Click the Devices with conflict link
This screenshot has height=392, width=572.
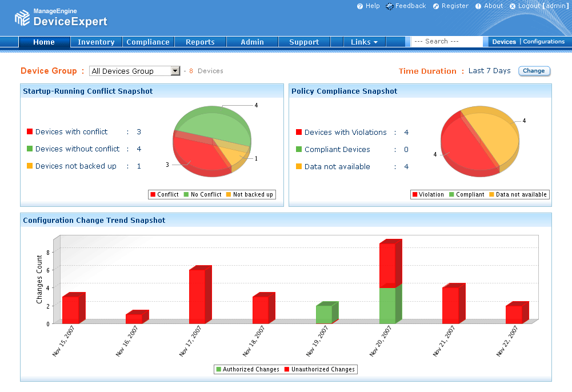pyautogui.click(x=71, y=132)
